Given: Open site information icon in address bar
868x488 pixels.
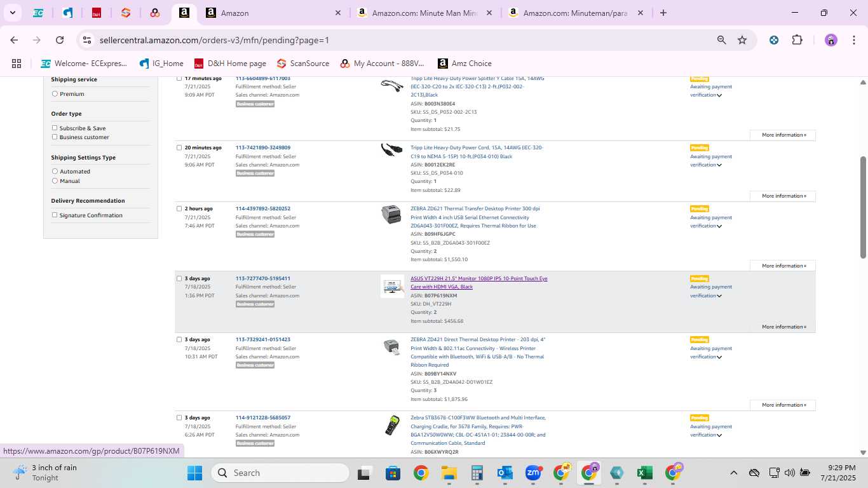Looking at the screenshot, I should pos(87,40).
